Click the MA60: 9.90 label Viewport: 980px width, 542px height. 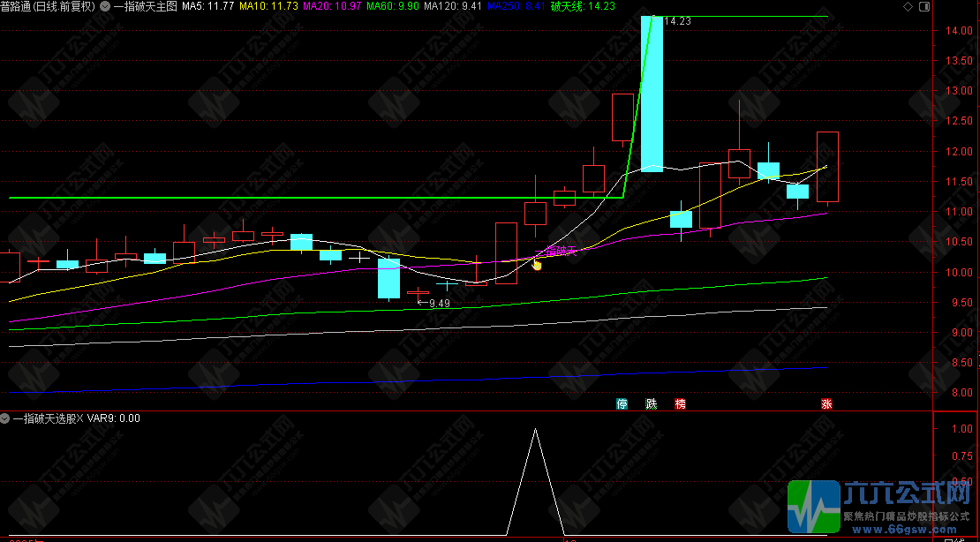pos(393,6)
